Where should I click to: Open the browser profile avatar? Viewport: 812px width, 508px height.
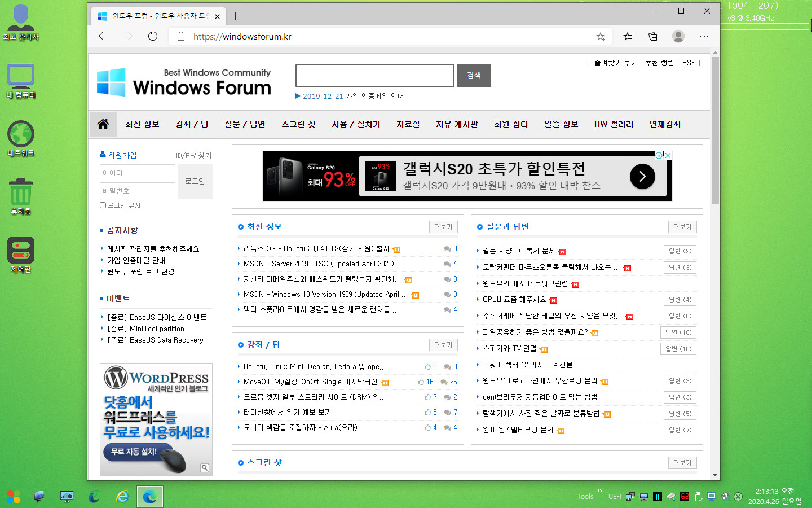click(678, 36)
